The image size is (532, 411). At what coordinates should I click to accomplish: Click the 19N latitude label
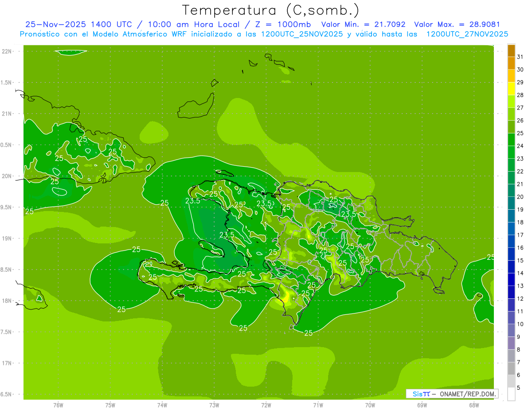point(7,239)
